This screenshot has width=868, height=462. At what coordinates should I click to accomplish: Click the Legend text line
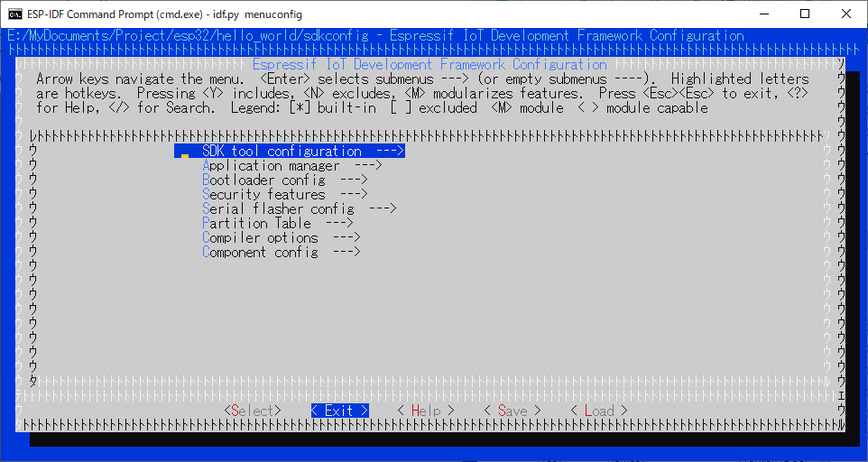click(x=469, y=108)
